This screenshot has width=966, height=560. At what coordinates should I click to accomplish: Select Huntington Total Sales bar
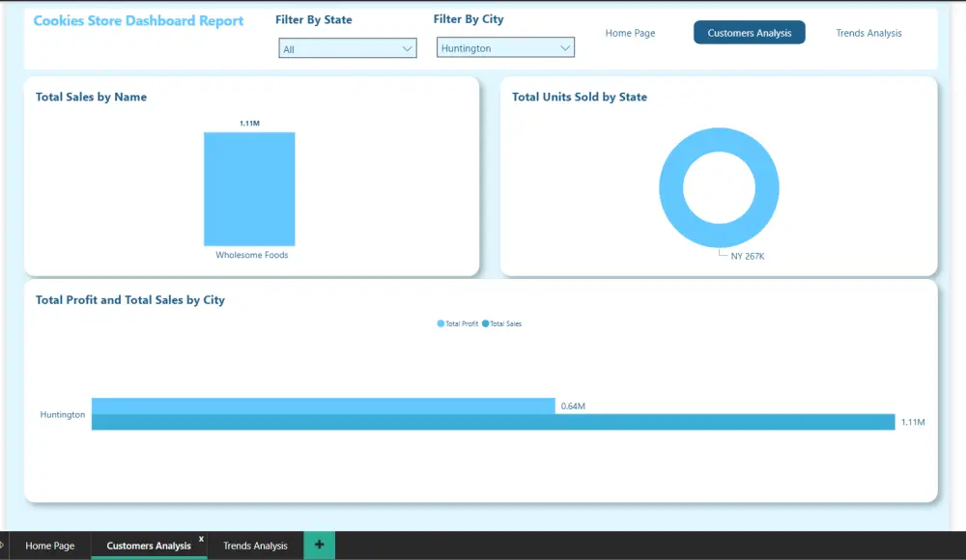(x=493, y=422)
